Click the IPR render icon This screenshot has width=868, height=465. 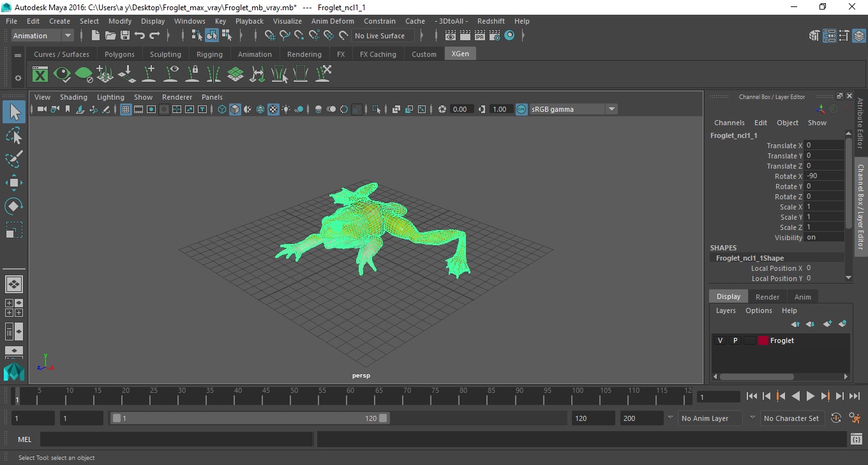[480, 36]
